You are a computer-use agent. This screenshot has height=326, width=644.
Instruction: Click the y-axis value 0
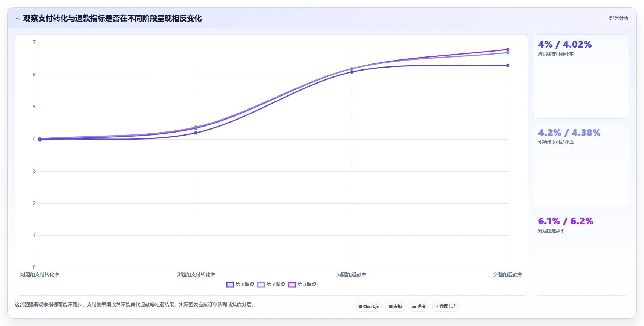(x=34, y=267)
